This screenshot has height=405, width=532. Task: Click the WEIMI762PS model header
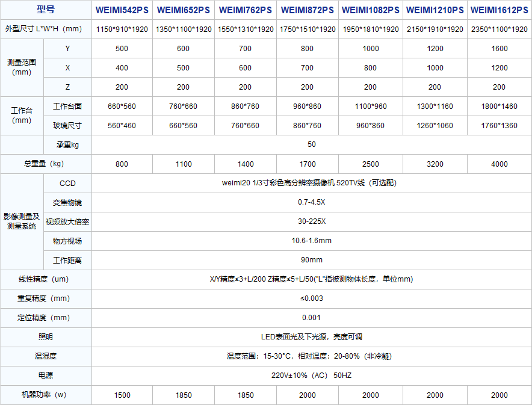click(246, 10)
